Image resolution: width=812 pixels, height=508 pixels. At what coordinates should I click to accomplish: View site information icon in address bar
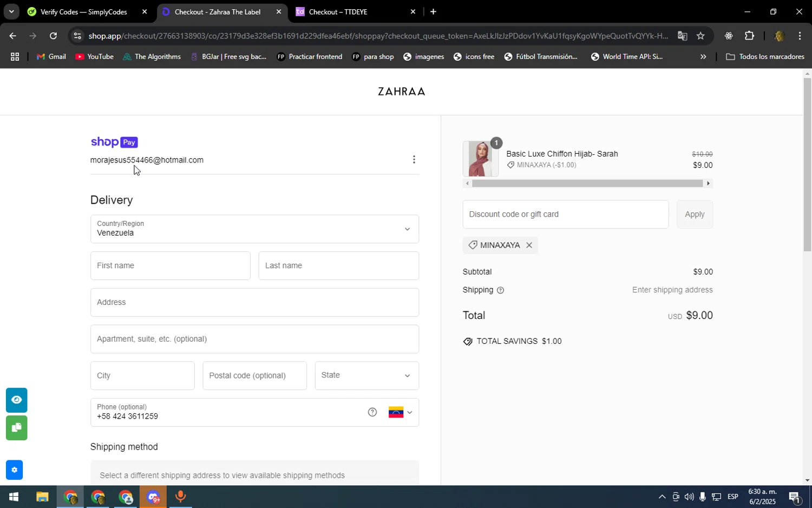coord(77,36)
